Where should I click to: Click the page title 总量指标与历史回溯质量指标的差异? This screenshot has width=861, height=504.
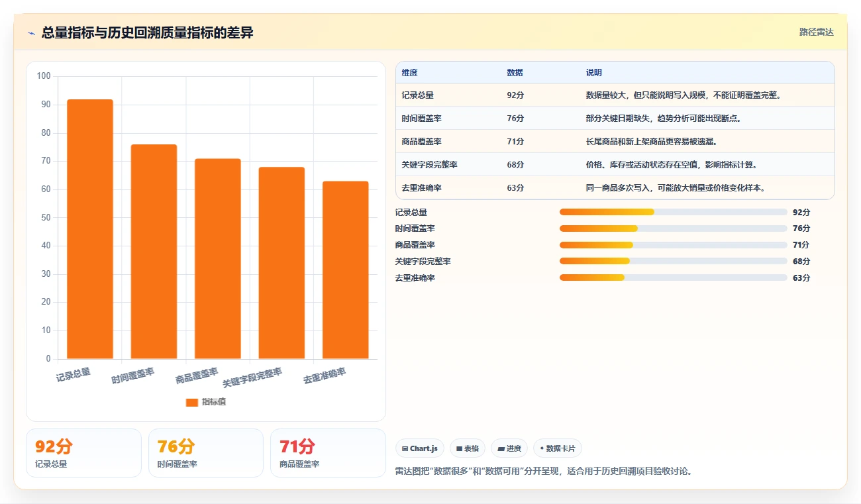(148, 33)
